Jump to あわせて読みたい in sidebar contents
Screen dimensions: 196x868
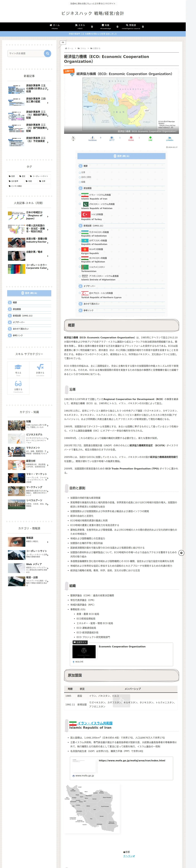point(21,329)
